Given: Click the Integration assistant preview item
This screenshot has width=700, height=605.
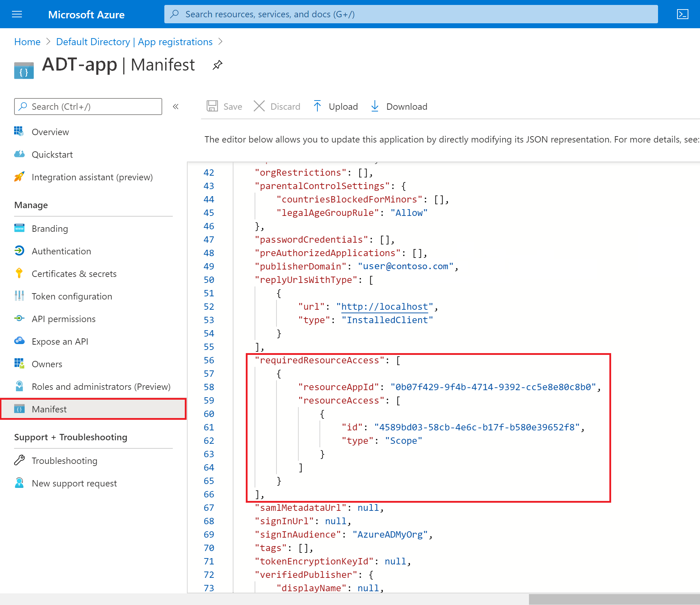Looking at the screenshot, I should pos(92,176).
